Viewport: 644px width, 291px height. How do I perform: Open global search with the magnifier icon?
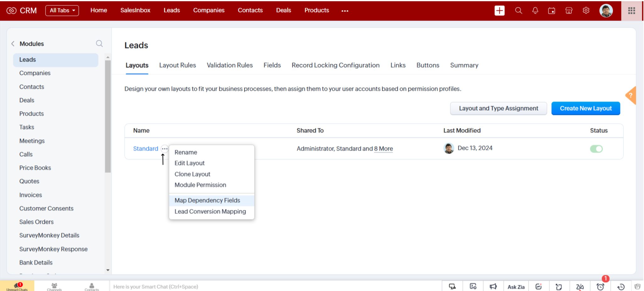pyautogui.click(x=519, y=10)
